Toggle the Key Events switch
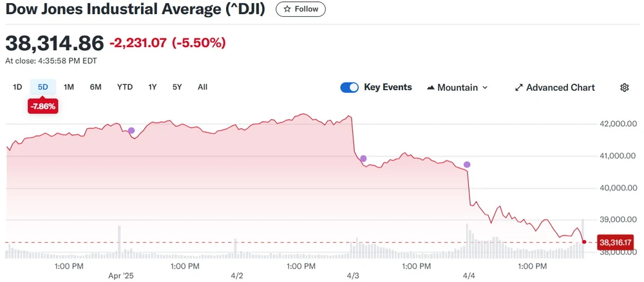This screenshot has height=282, width=644. (350, 88)
